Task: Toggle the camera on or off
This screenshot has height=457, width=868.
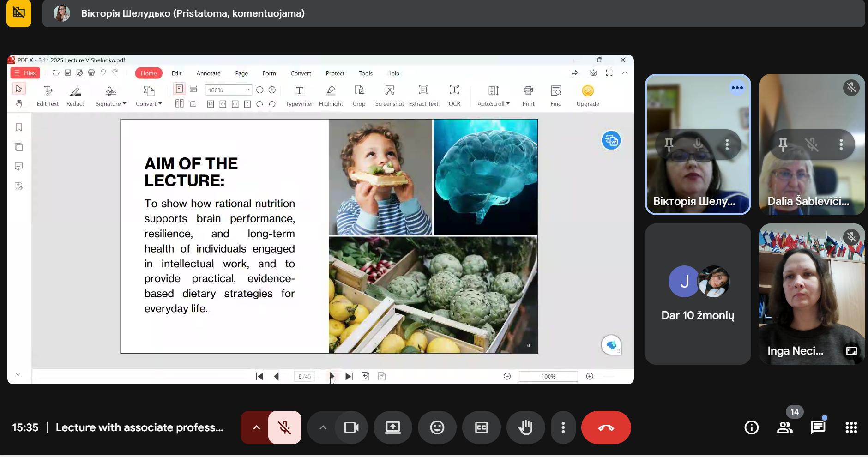Action: [351, 427]
